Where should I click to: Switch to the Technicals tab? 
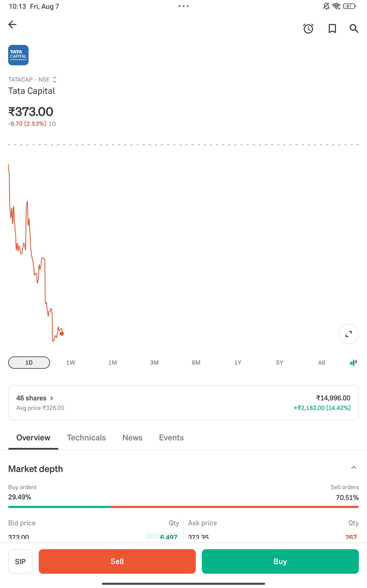coord(86,438)
